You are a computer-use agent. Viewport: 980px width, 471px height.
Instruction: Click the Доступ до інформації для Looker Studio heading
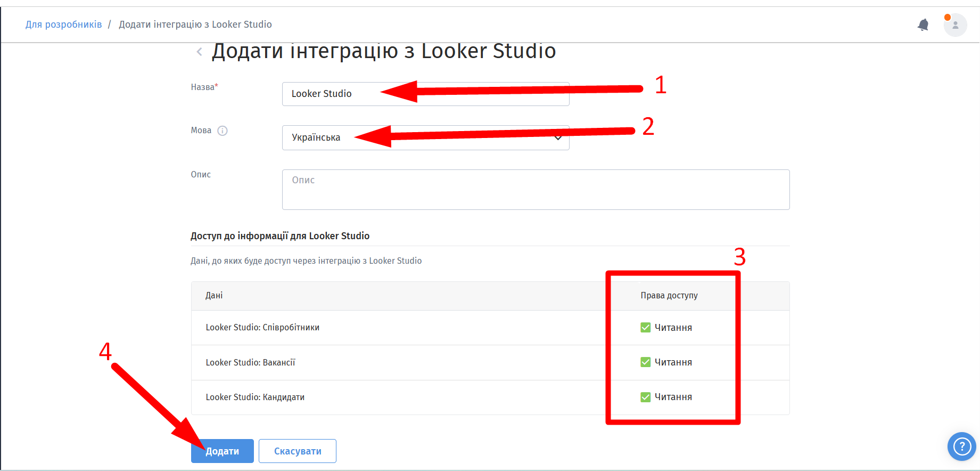point(280,236)
